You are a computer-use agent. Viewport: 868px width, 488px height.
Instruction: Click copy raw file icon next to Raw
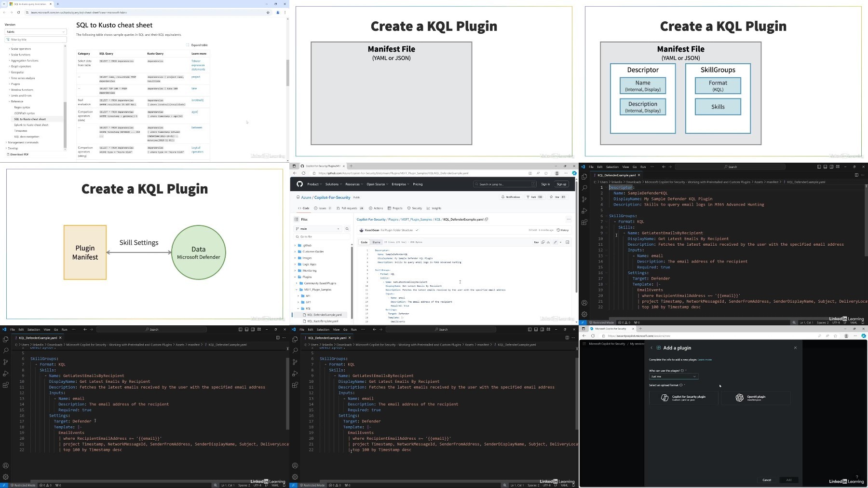[x=543, y=242]
